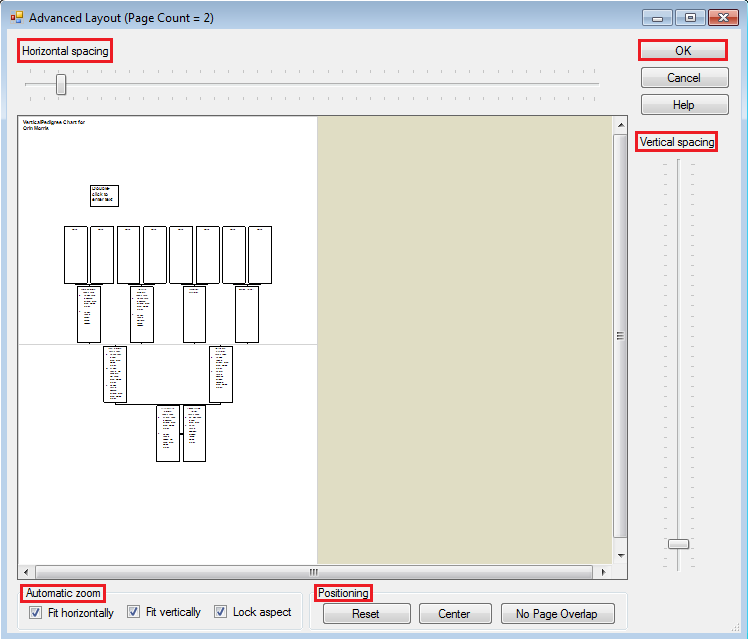This screenshot has width=748, height=639.
Task: Uncheck the Fit vertically option
Action: [x=134, y=612]
